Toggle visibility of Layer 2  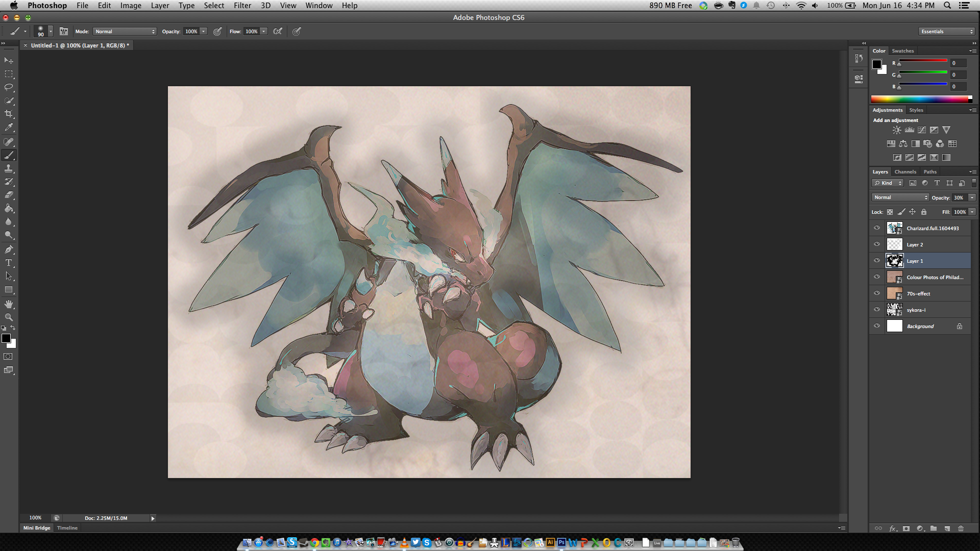click(x=877, y=244)
